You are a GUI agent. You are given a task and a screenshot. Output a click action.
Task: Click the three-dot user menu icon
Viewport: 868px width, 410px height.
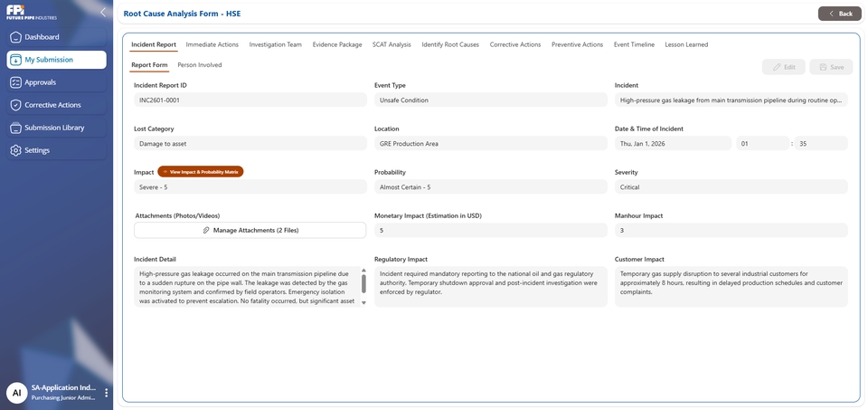[106, 393]
